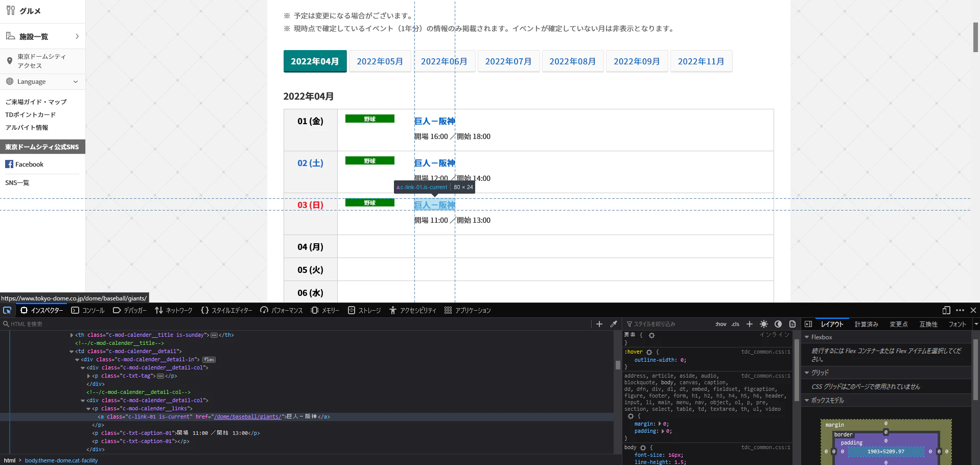Screen dimensions: 980x465
Task: Open the TDポイントカード link
Action: pyautogui.click(x=31, y=114)
